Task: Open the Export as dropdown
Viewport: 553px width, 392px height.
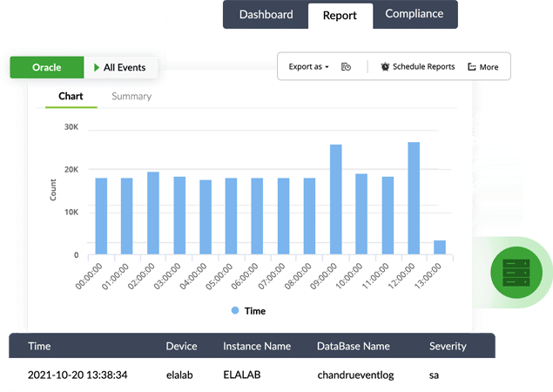Action: tap(308, 67)
